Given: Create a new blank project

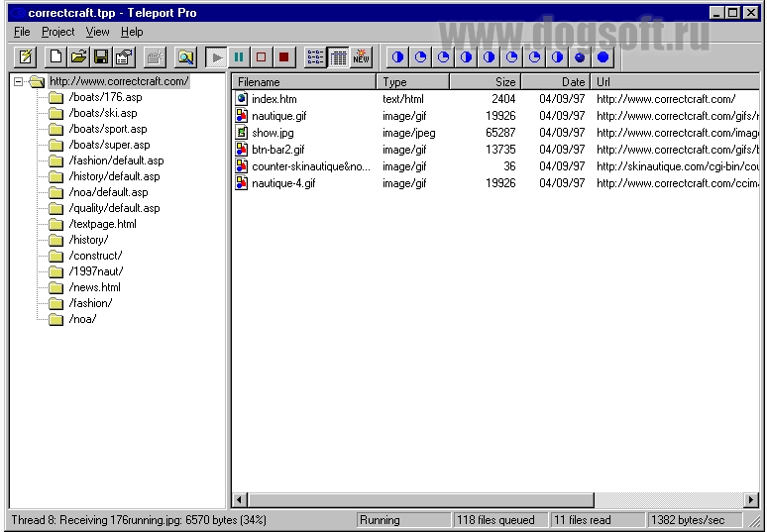Looking at the screenshot, I should [x=55, y=57].
